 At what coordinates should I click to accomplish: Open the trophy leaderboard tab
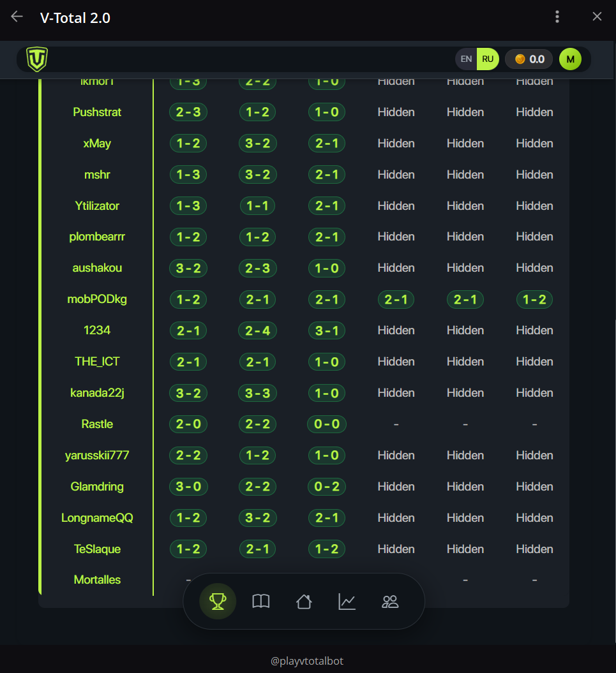[x=218, y=602]
